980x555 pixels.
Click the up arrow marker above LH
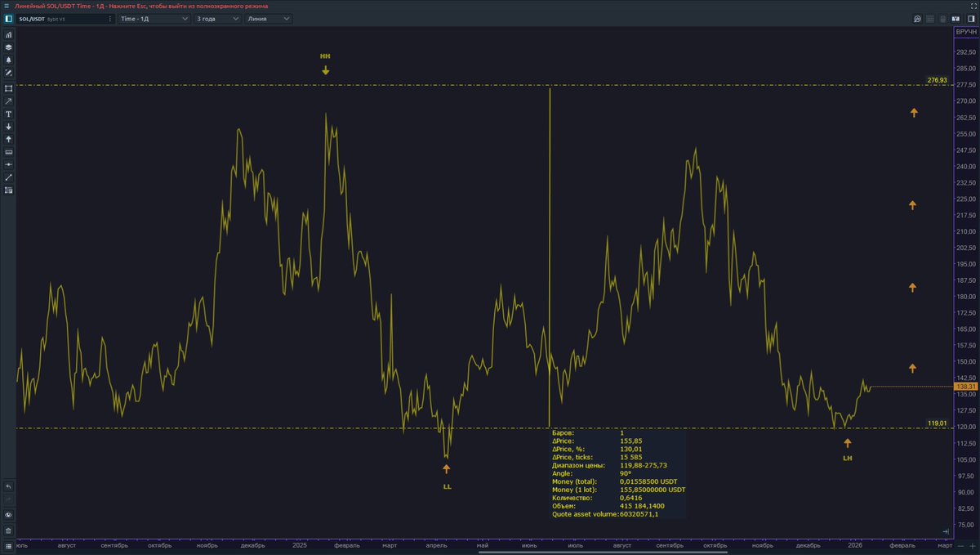pos(848,443)
